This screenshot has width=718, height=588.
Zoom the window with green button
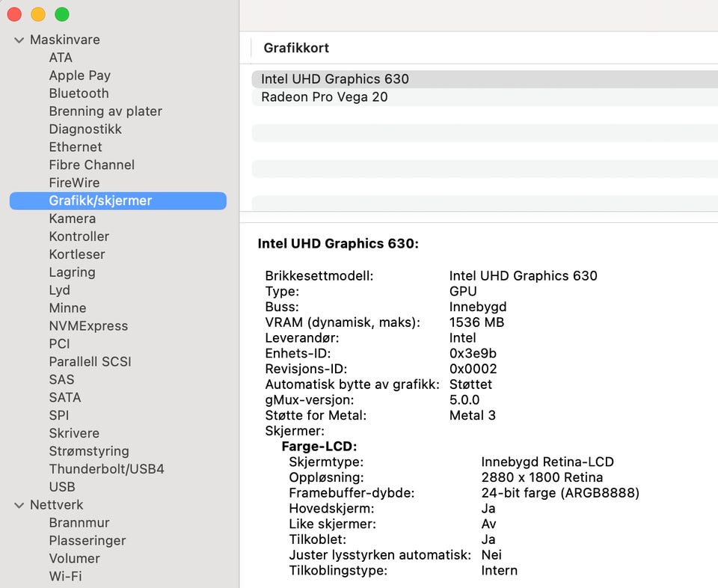(x=62, y=15)
